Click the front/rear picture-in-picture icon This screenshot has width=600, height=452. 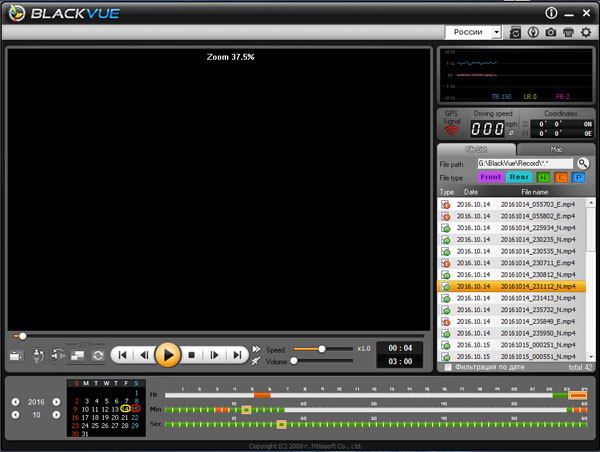point(77,356)
